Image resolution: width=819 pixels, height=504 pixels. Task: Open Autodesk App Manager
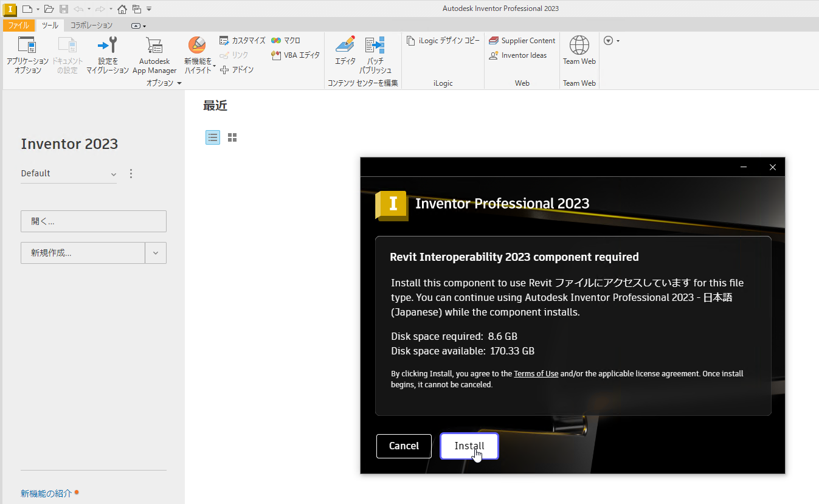[x=154, y=55]
